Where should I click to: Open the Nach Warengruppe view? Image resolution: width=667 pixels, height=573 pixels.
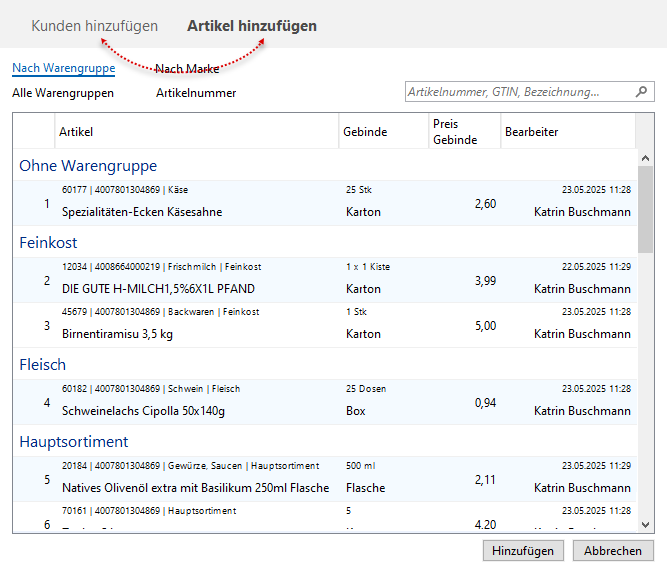click(63, 69)
